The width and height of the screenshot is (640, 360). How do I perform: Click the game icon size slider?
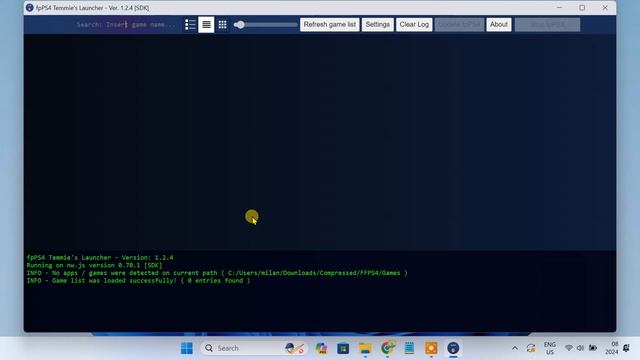coord(266,25)
